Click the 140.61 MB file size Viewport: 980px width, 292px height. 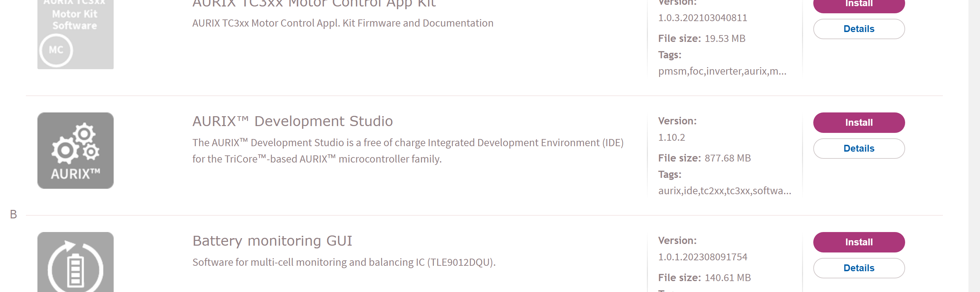coord(728,278)
